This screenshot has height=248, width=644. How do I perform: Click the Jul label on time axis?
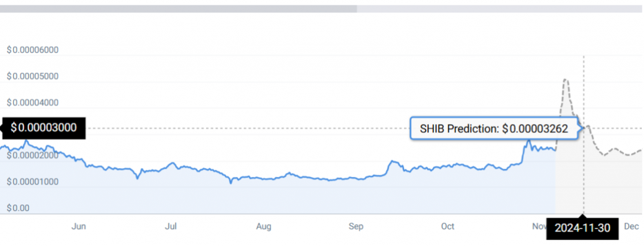click(170, 227)
